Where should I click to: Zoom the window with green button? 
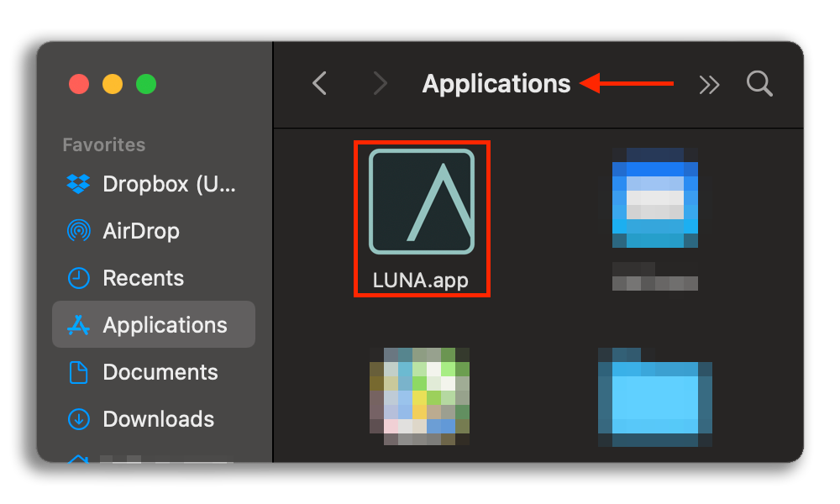(x=146, y=84)
